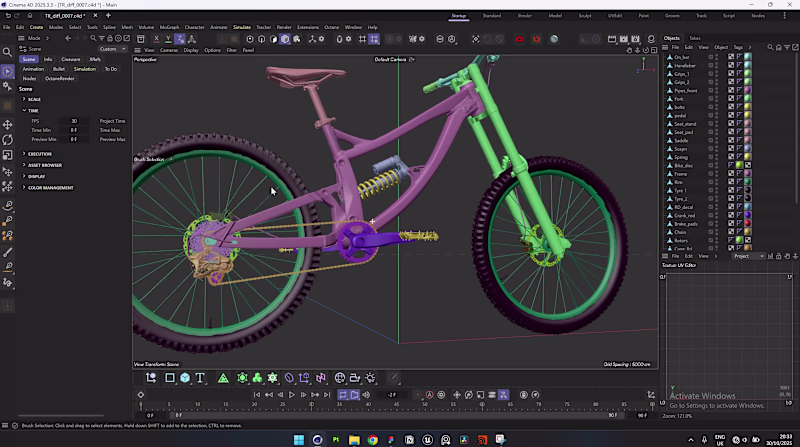This screenshot has width=800, height=447.
Task: Open the light objects icon in bottom toolbar
Action: pyautogui.click(x=370, y=378)
